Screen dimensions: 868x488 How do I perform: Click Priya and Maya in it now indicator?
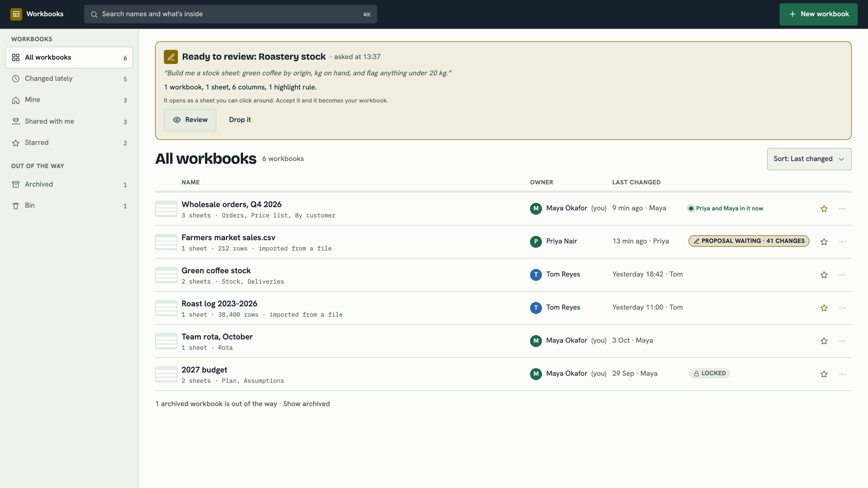pos(726,208)
